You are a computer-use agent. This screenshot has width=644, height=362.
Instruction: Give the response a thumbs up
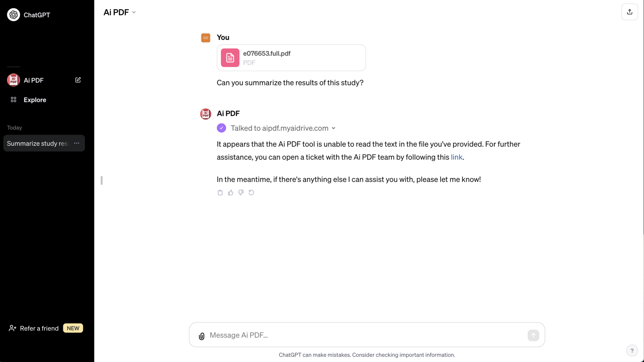tap(230, 193)
